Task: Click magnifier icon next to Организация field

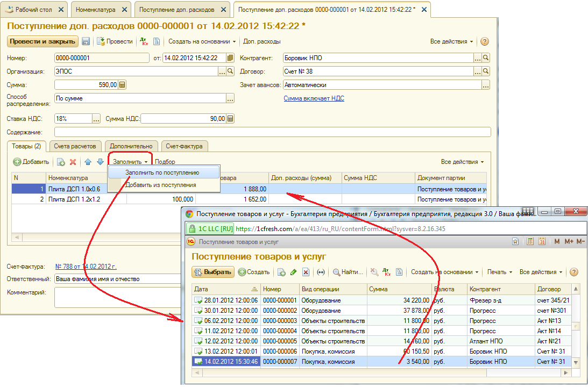Action: click(231, 71)
